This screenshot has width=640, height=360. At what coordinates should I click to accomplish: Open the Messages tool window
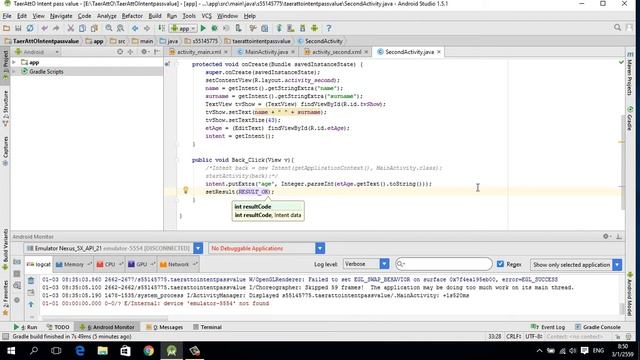[x=164, y=327]
